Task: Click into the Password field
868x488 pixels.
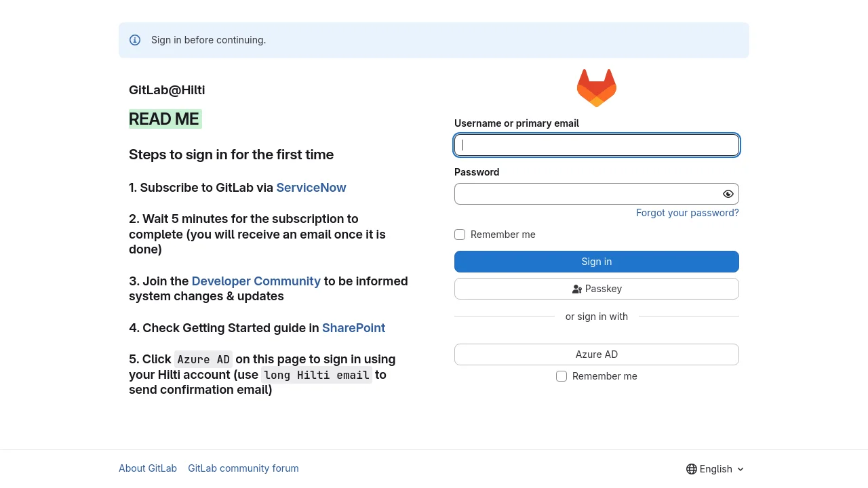Action: coord(587,194)
